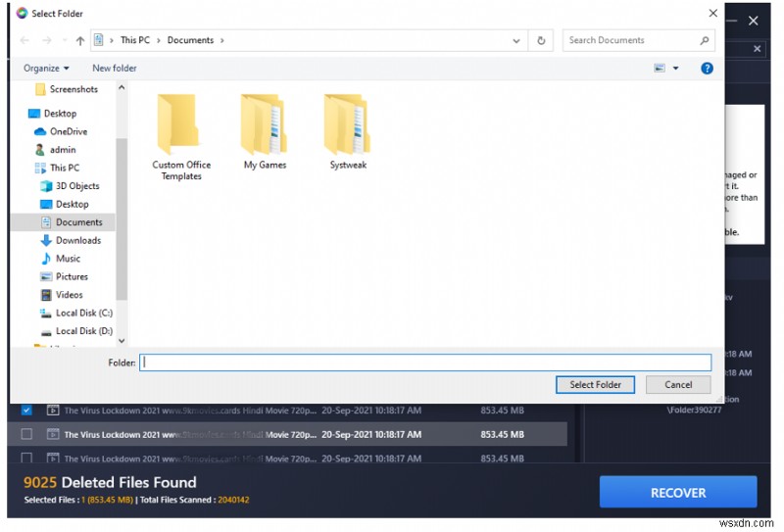Viewport: 784px width, 532px height.
Task: Open the Organize dropdown menu
Action: click(x=46, y=68)
